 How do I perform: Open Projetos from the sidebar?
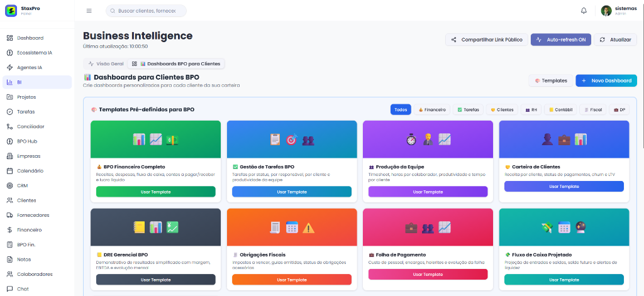(37, 97)
